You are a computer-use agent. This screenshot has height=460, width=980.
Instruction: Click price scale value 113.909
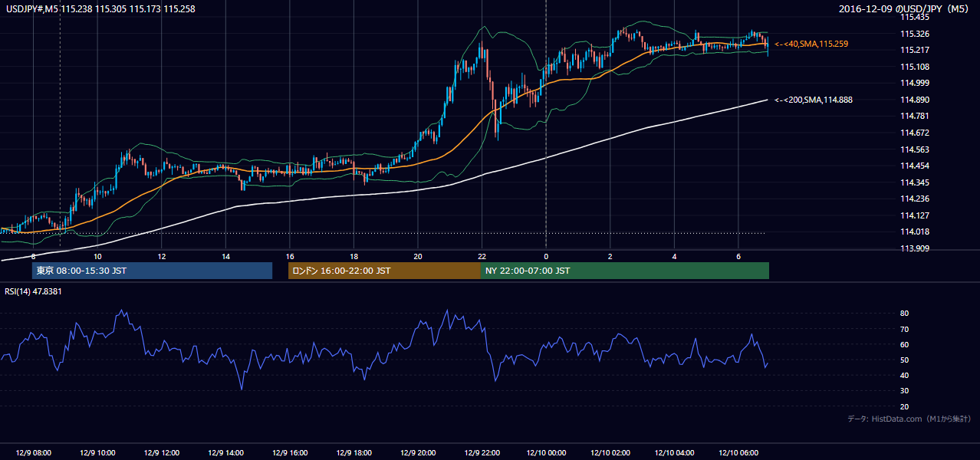[x=914, y=248]
